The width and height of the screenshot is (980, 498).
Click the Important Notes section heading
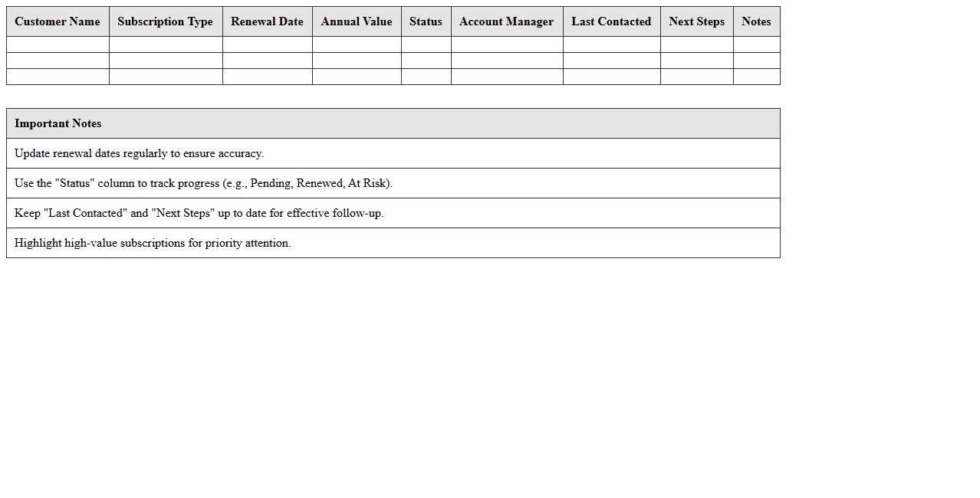click(x=58, y=123)
